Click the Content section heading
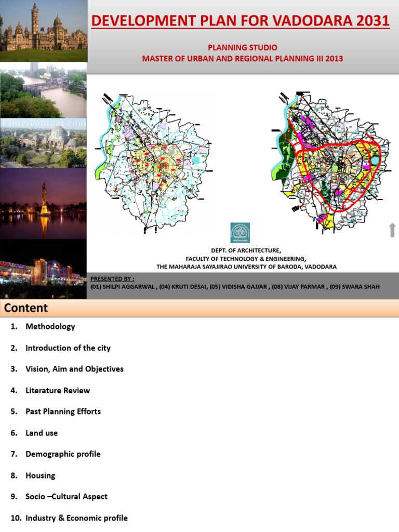 click(26, 308)
